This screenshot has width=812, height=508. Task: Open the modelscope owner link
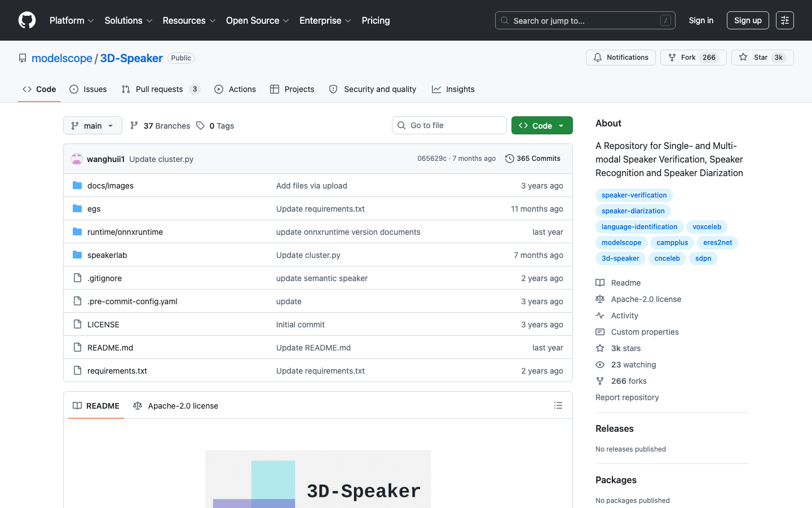click(x=62, y=58)
